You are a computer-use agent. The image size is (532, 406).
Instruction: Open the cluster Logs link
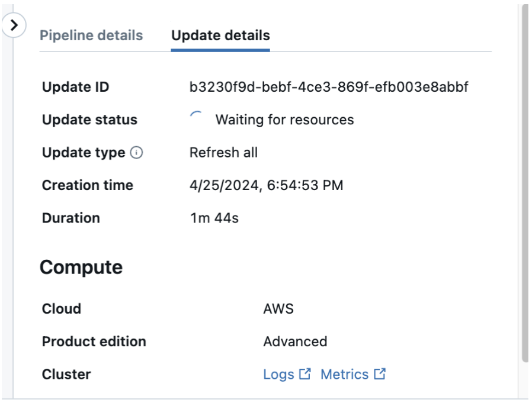click(278, 375)
